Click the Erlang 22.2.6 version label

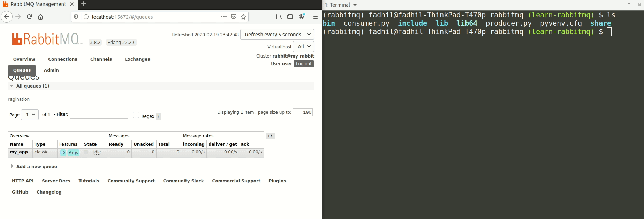(121, 43)
